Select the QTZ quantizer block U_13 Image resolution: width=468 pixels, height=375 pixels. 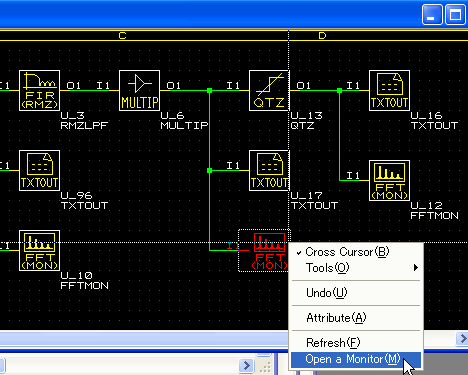pos(269,90)
